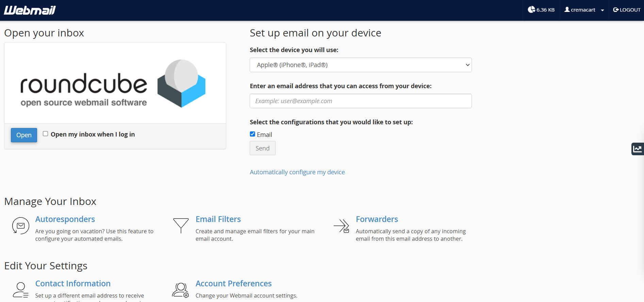Click Change your Webmail account settings text
Screen dimensions: 644x302
pos(246,296)
